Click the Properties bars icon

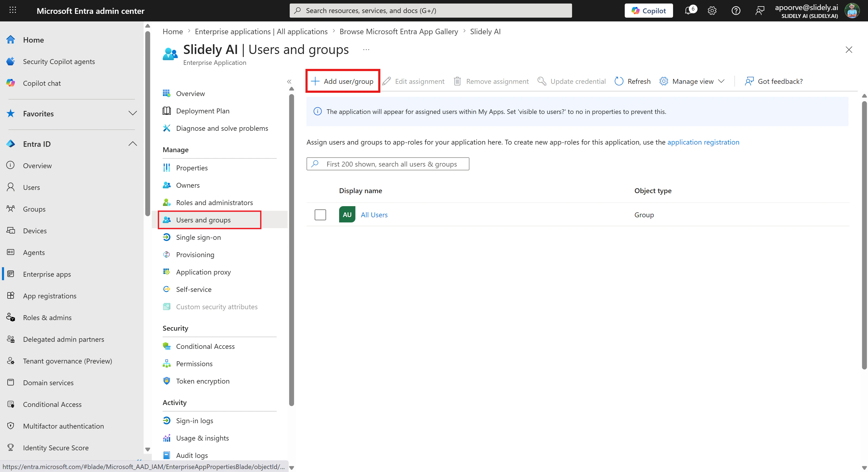click(166, 168)
